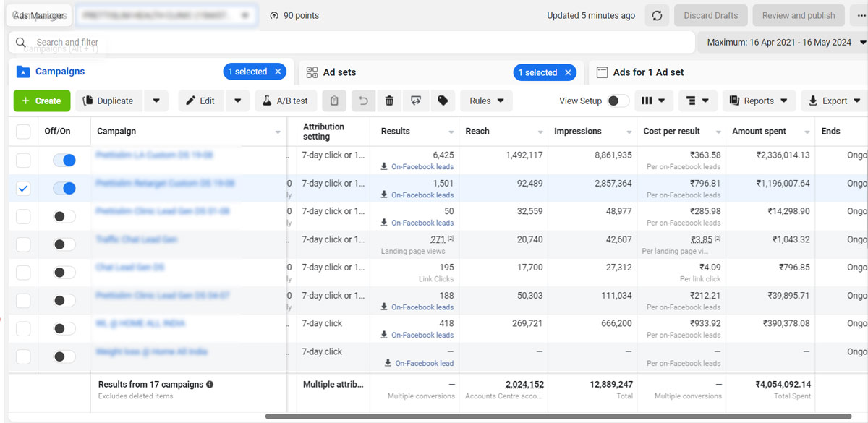Clear the Ad sets 1 selected filter (x)
868x423 pixels.
pos(568,72)
